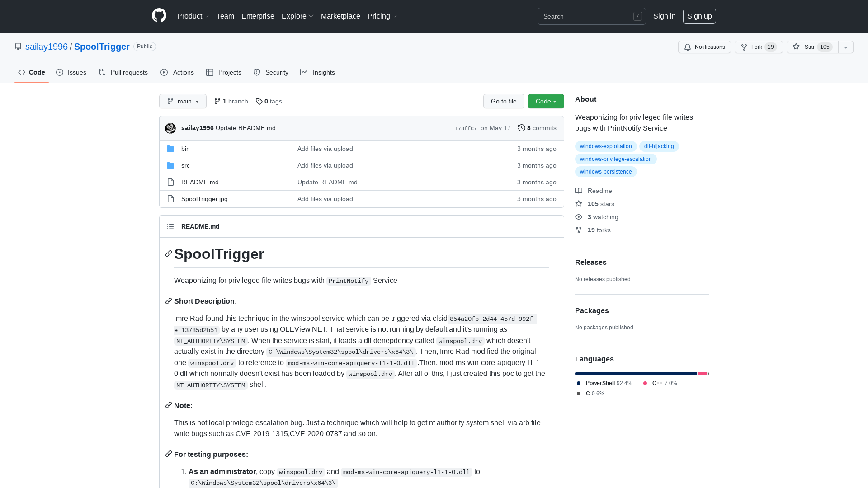Image resolution: width=868 pixels, height=488 pixels.
Task: Click the anchor icon next to Short Description
Action: pyautogui.click(x=169, y=301)
